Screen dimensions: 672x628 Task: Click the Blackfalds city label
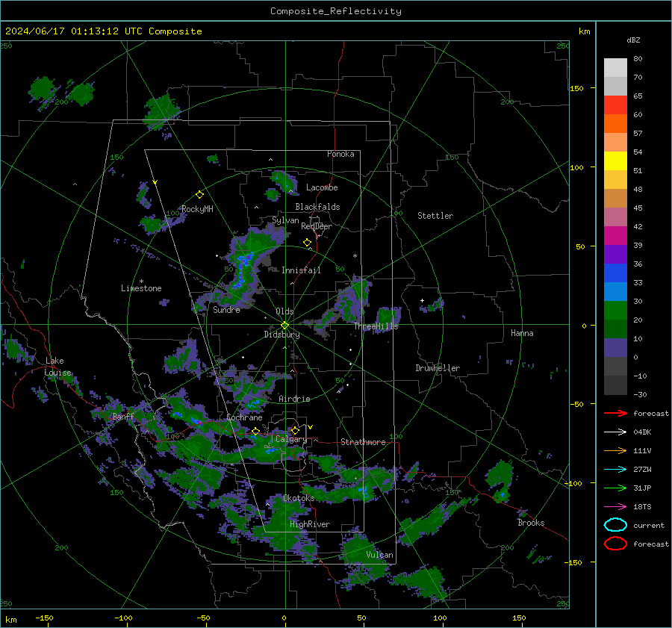coord(317,207)
